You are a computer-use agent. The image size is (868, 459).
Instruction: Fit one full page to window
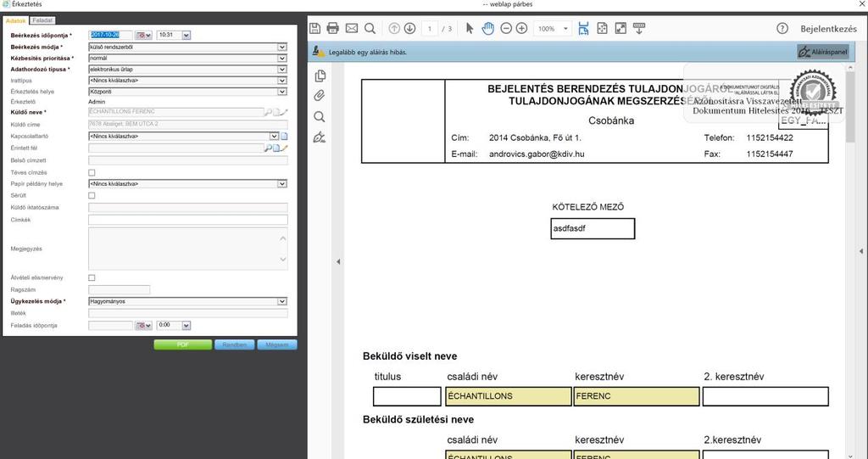pyautogui.click(x=603, y=28)
